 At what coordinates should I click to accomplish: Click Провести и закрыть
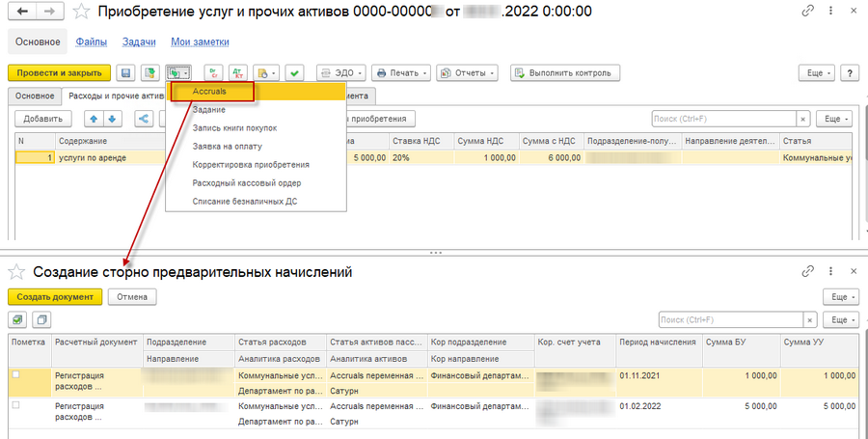point(59,73)
